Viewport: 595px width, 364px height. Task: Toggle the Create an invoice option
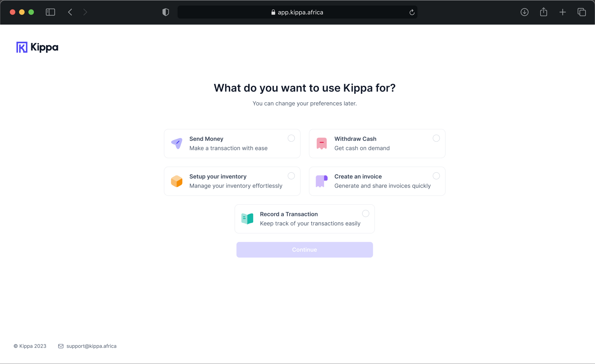tap(436, 176)
